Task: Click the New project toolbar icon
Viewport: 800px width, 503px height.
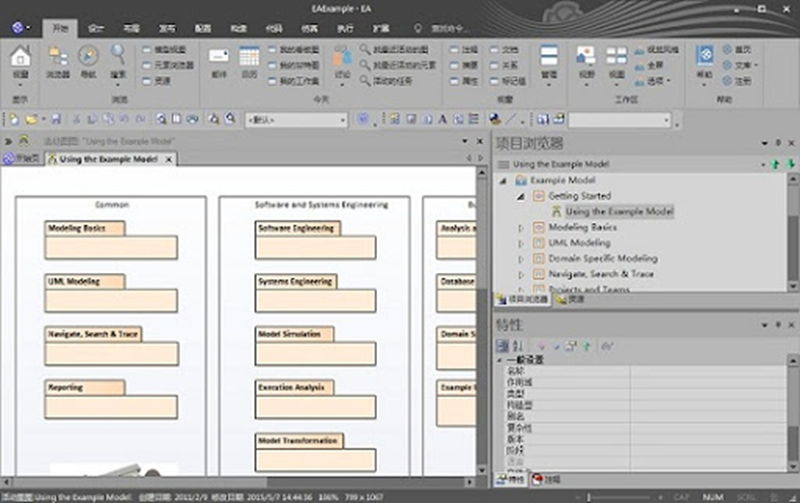Action: pos(14,120)
